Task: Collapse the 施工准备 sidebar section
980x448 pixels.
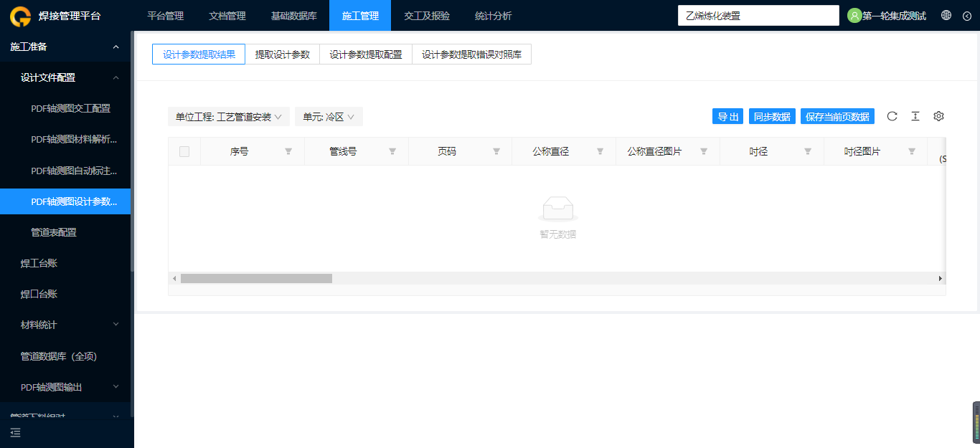Action: [x=65, y=47]
